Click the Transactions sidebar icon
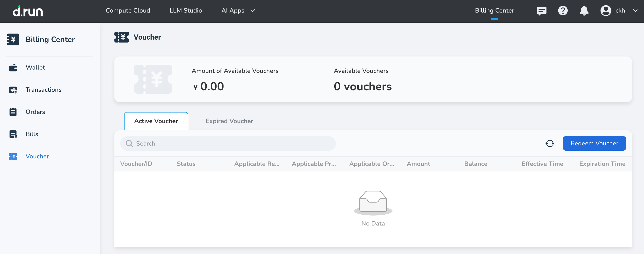The image size is (644, 254). (13, 90)
